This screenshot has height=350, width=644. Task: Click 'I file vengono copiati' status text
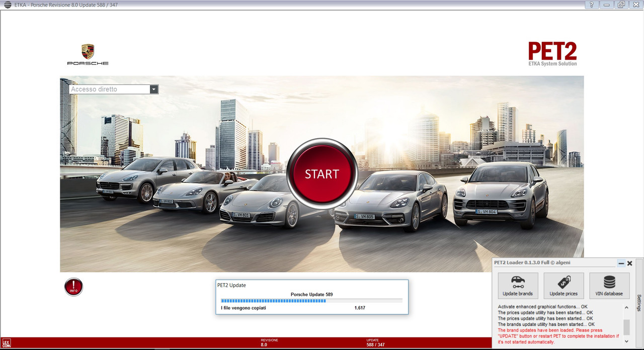(244, 308)
